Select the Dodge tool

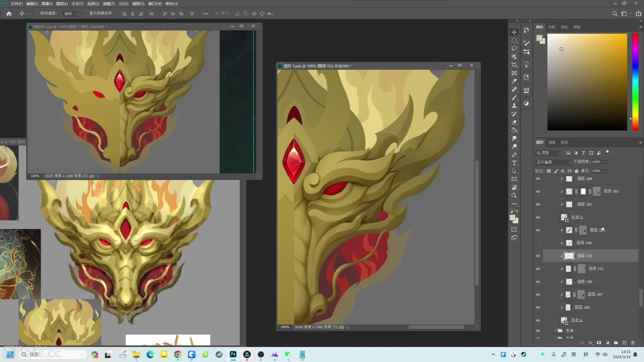tap(514, 147)
